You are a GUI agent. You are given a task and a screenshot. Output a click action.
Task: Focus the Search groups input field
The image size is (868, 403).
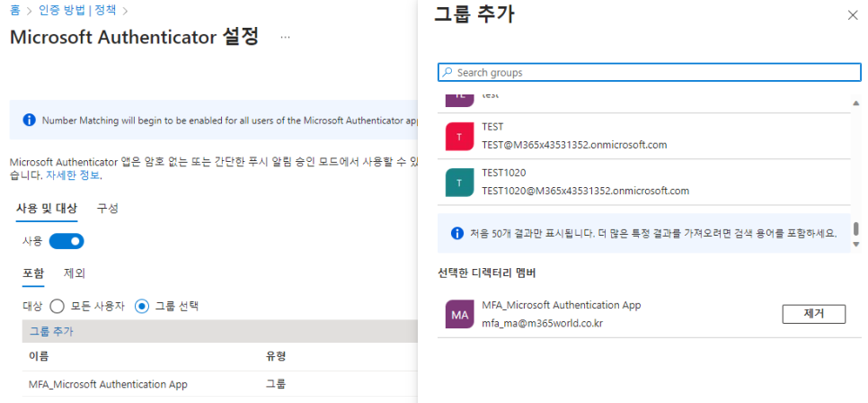(650, 73)
